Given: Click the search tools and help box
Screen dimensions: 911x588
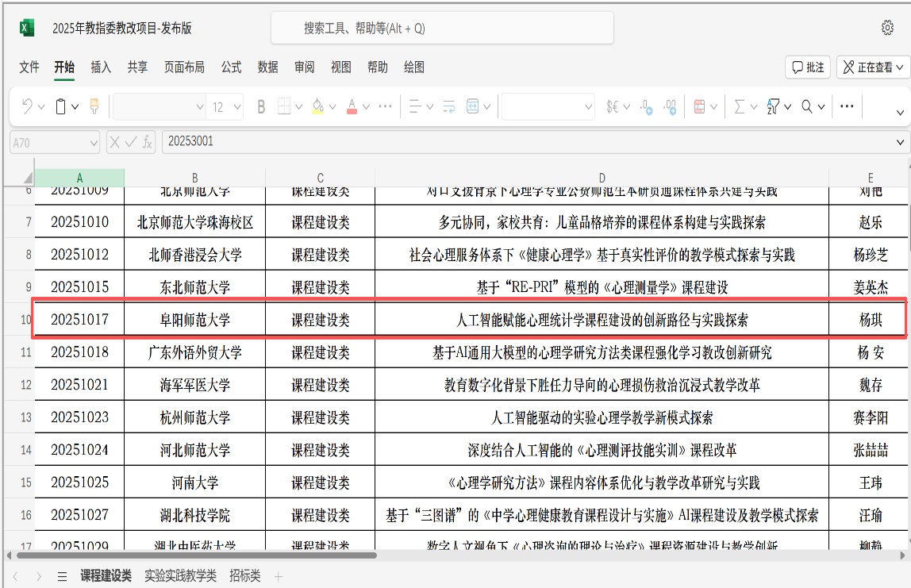Looking at the screenshot, I should point(442,29).
